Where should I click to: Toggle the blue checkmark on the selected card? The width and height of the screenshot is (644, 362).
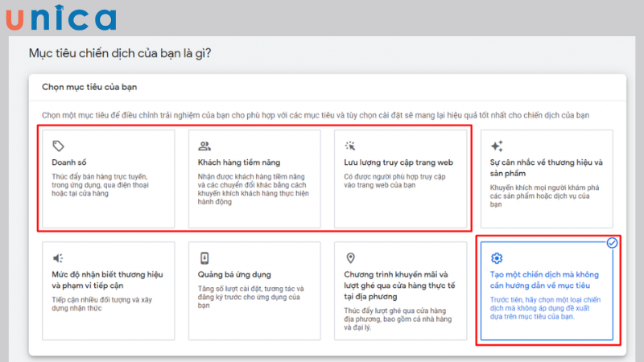point(612,242)
